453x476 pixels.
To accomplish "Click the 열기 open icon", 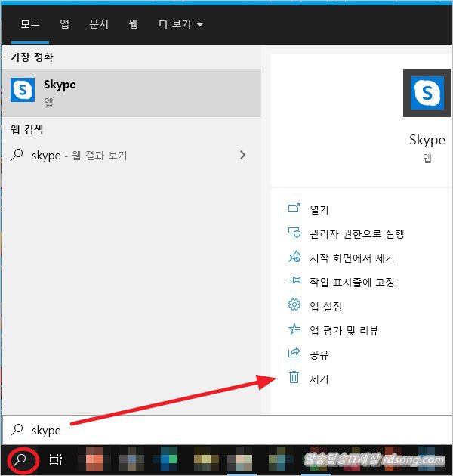I will 294,208.
